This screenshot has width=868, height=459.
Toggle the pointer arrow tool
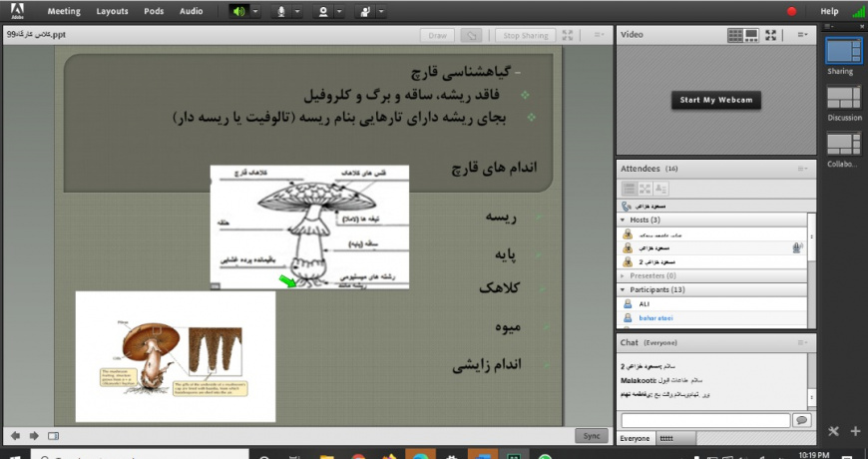[x=471, y=36]
